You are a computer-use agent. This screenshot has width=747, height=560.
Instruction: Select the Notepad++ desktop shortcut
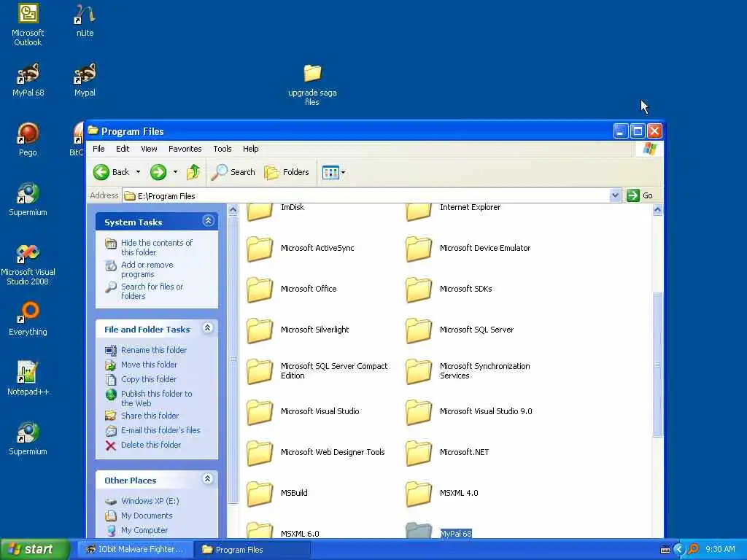tap(28, 378)
